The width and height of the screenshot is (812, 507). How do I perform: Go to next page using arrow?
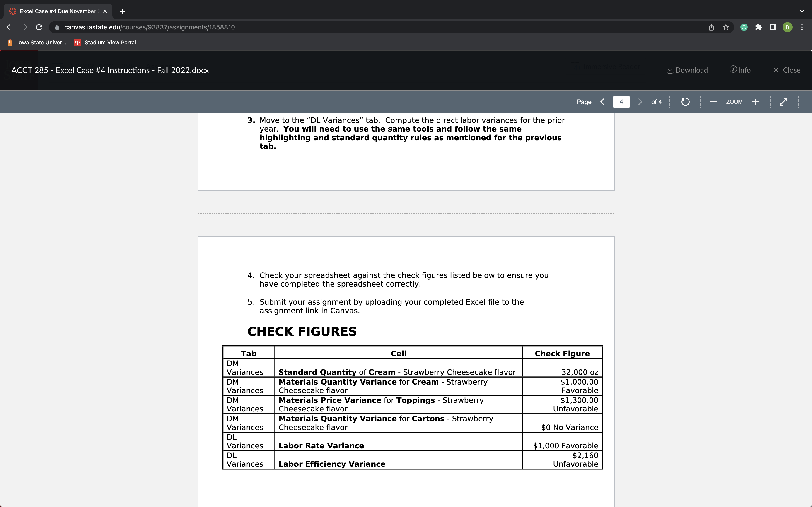point(640,102)
